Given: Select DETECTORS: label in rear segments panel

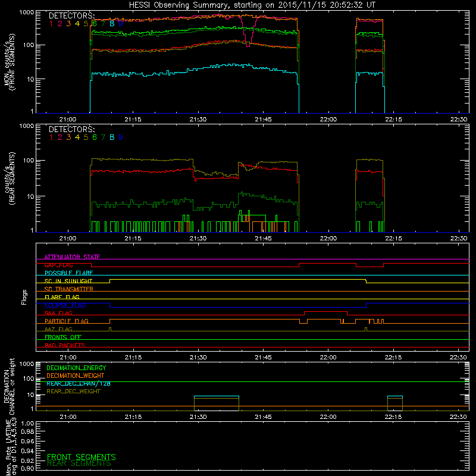Looking at the screenshot, I should (x=72, y=129).
